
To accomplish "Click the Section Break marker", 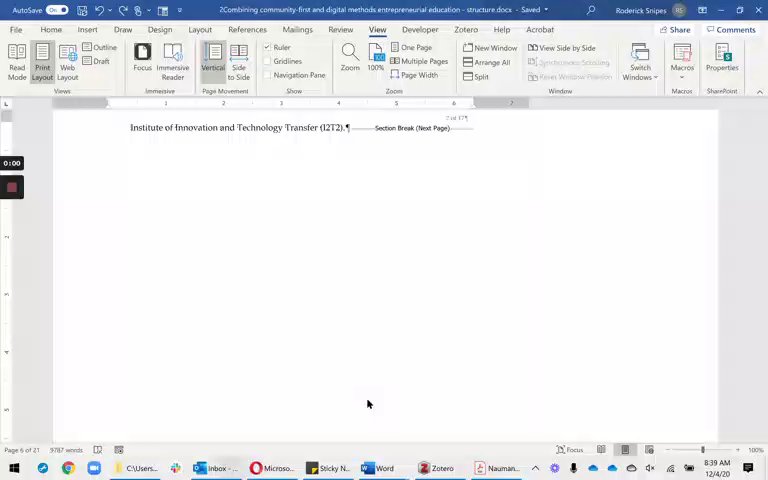I will (x=412, y=128).
